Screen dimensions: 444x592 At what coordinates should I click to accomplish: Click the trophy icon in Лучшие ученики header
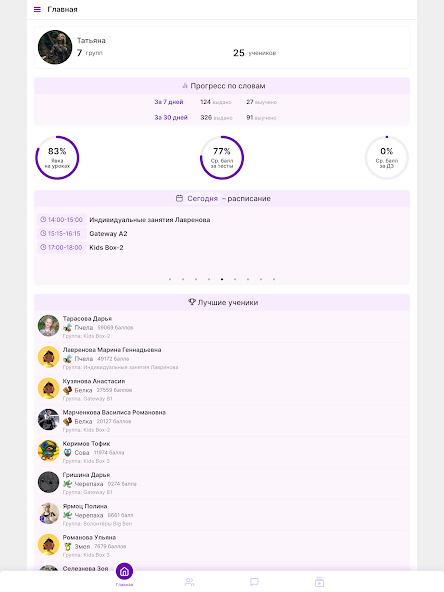(192, 302)
